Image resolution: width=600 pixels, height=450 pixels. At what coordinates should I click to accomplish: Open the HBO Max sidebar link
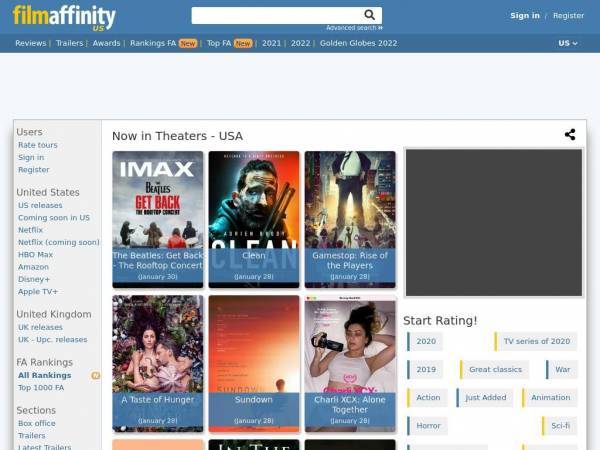(x=35, y=254)
